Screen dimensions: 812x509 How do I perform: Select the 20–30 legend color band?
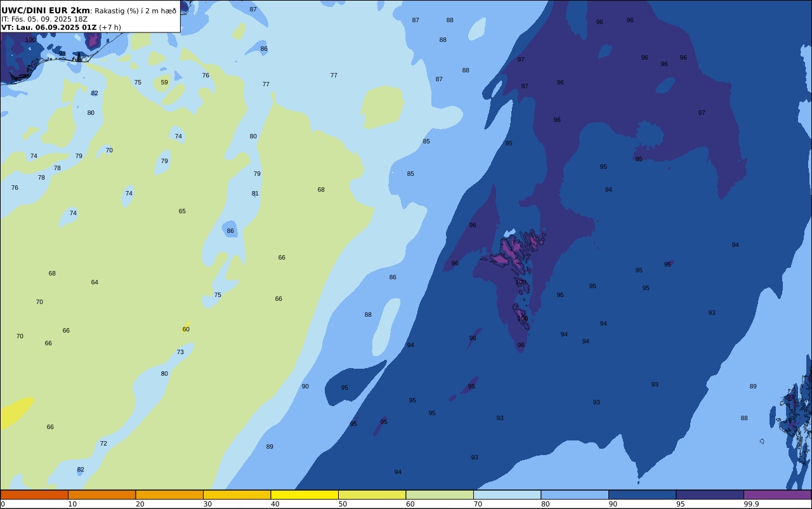point(169,494)
